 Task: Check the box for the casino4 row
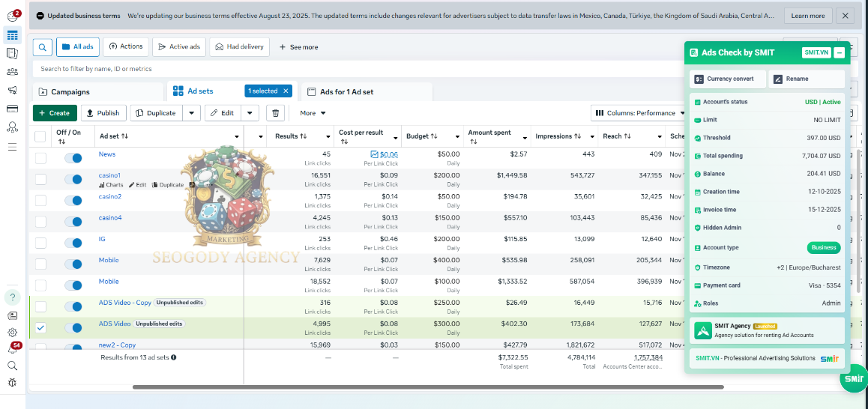coord(40,222)
